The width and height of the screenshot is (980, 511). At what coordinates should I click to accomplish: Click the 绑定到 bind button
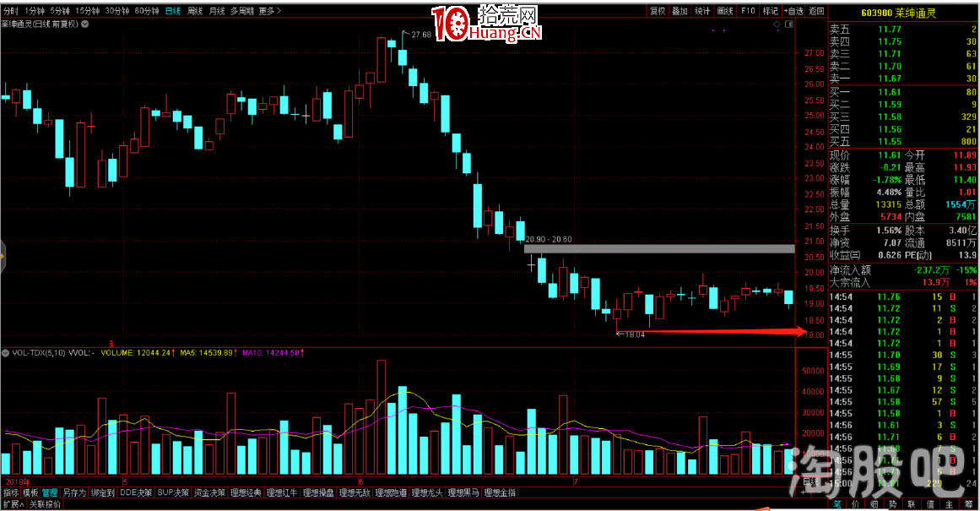click(x=102, y=493)
